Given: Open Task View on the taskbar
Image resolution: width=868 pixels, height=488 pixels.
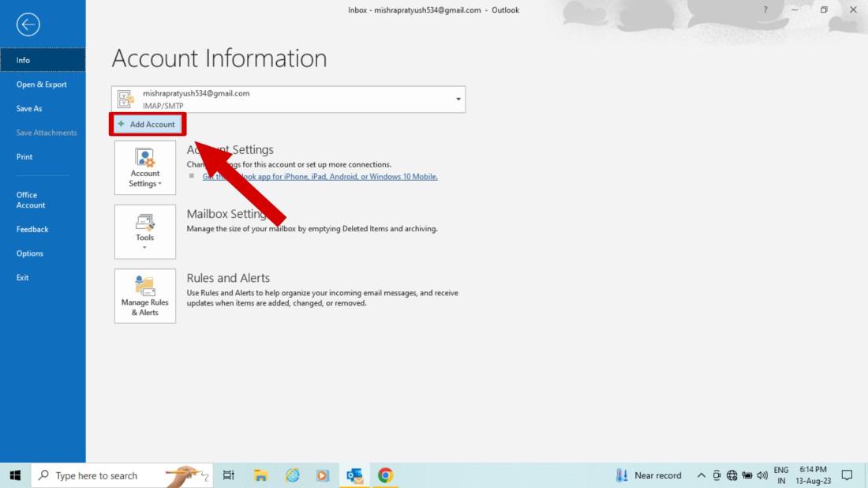Looking at the screenshot, I should pyautogui.click(x=228, y=475).
